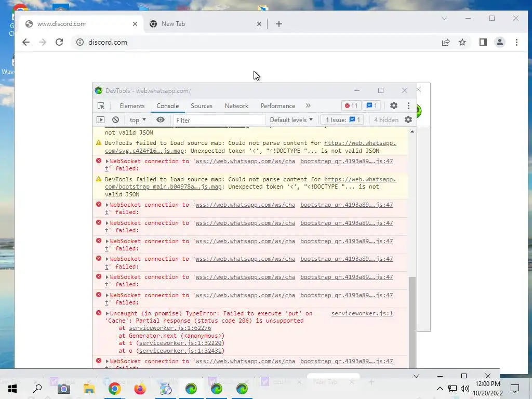Viewport: 532px width, 399px height.
Task: Click the console vertical scrollbar thumb
Action: click(412, 322)
